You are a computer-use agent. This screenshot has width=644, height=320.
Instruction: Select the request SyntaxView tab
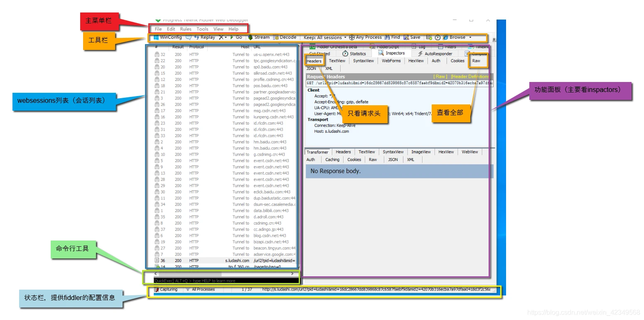pos(364,61)
